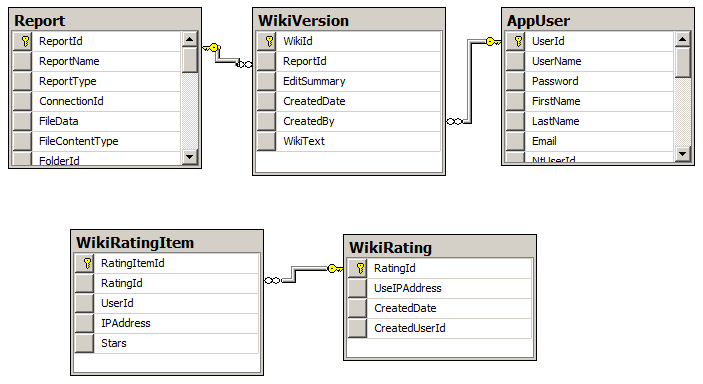Viewport: 703px width, 384px height.
Task: Select the RatingId column in WikiRatingItem
Action: point(167,284)
